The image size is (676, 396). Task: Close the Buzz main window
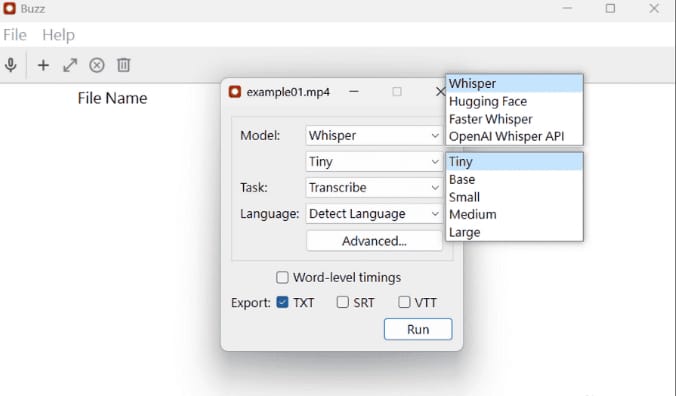[x=654, y=8]
